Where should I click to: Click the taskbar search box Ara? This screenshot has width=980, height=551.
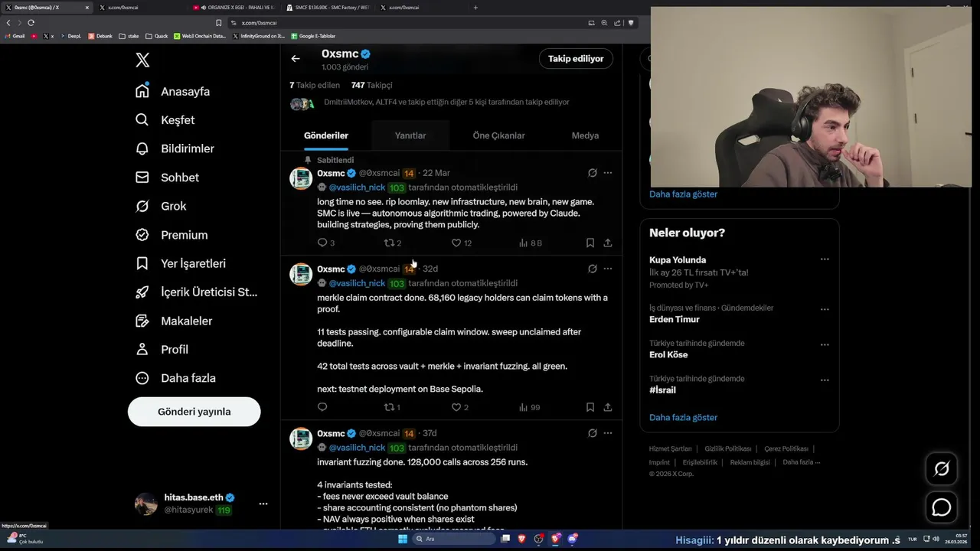click(455, 539)
